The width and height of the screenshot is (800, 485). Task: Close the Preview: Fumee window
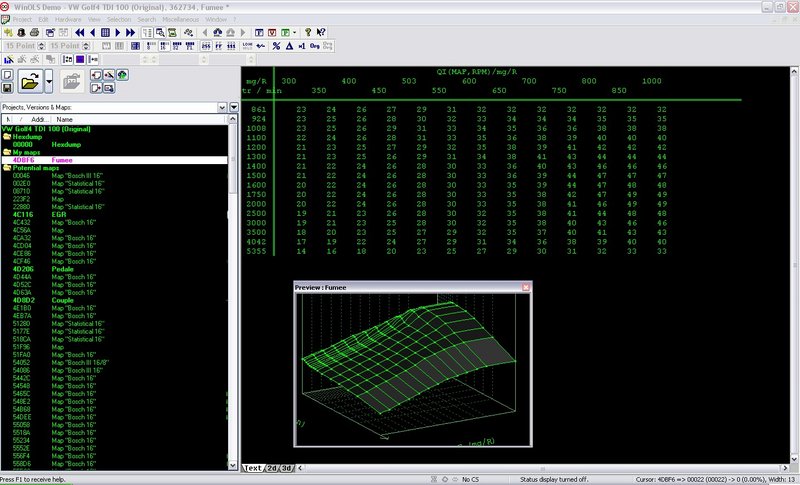[x=526, y=288]
